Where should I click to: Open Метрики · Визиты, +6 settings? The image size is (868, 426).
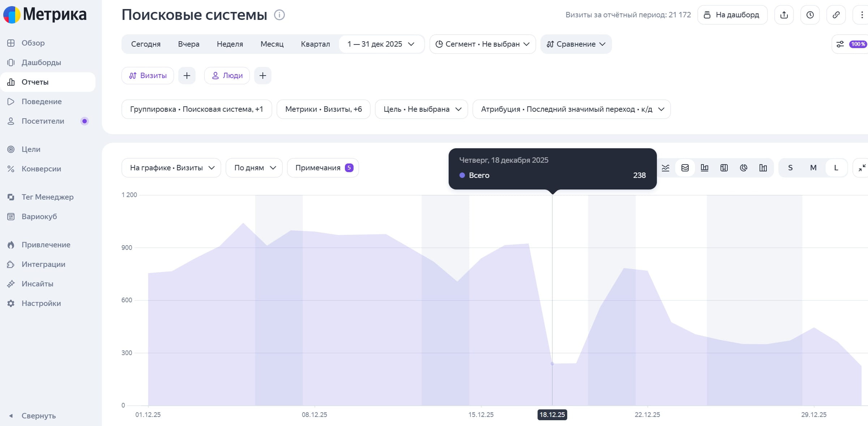coord(324,109)
